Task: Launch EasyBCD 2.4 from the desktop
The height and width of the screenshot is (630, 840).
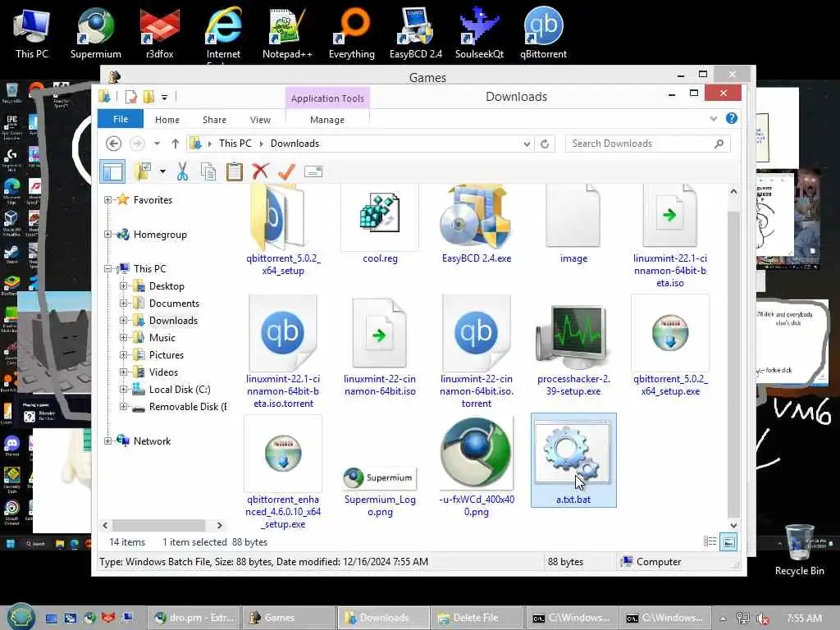Action: click(x=416, y=32)
